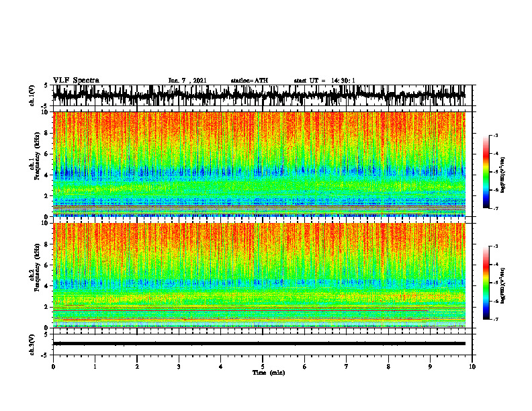Viewport: 532px width, 411px height.
Task: Click the ch.1 voltage waveform trace
Action: 259,95
